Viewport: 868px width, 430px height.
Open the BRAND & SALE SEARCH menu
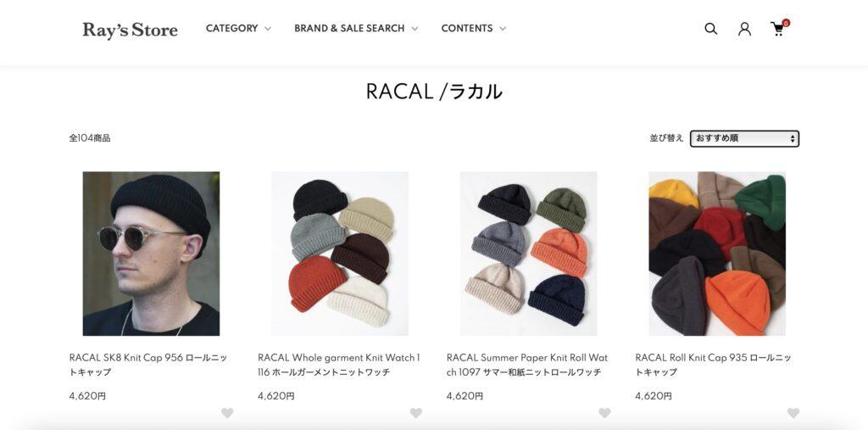point(356,28)
